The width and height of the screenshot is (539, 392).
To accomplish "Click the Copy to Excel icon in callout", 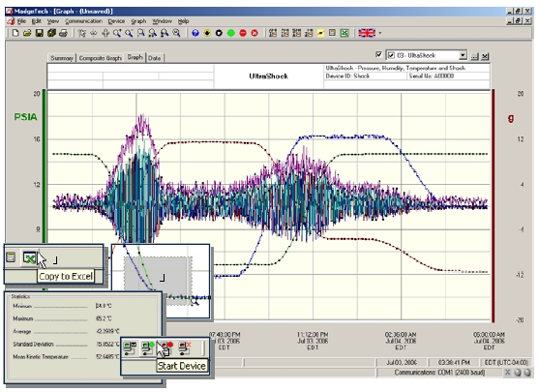I will click(30, 257).
